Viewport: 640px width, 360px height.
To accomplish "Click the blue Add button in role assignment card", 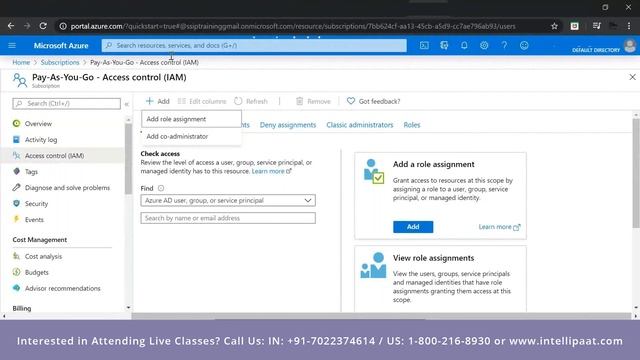I will (413, 227).
